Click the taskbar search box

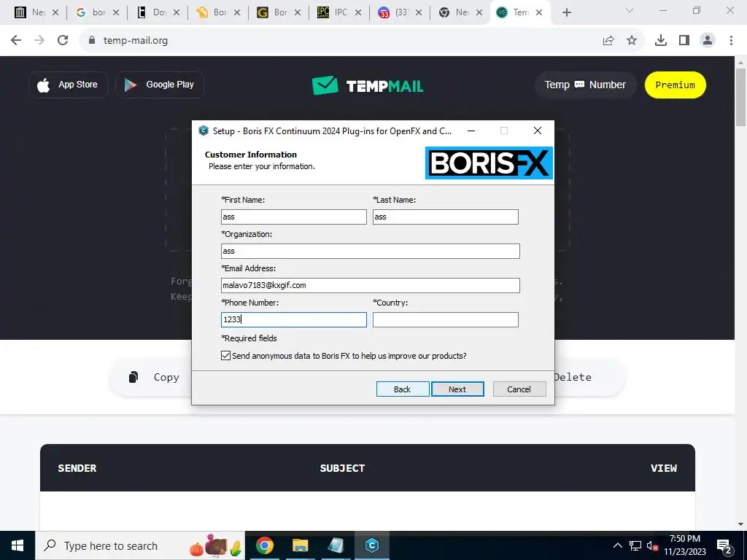140,545
